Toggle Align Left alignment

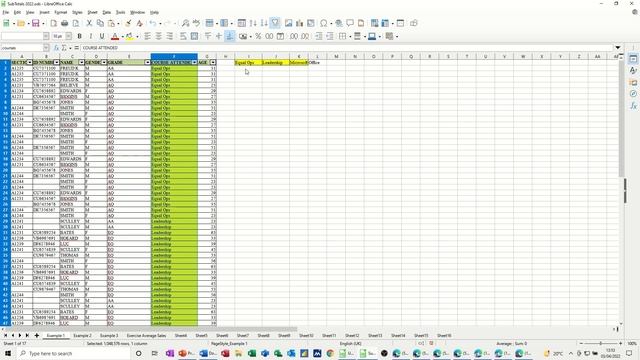point(147,36)
